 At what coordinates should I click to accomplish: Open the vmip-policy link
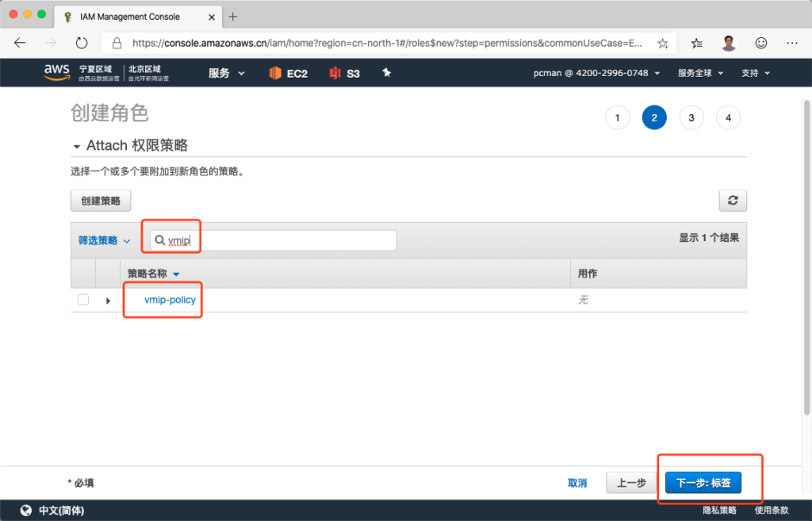[170, 300]
